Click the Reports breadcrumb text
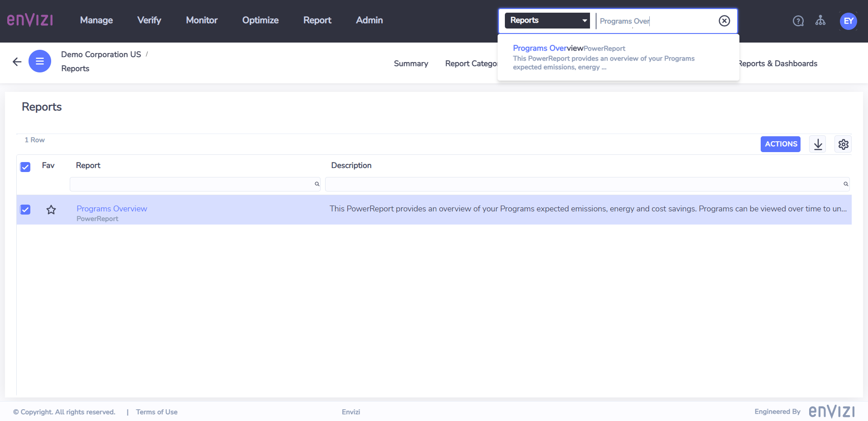Image resolution: width=868 pixels, height=421 pixels. tap(75, 68)
